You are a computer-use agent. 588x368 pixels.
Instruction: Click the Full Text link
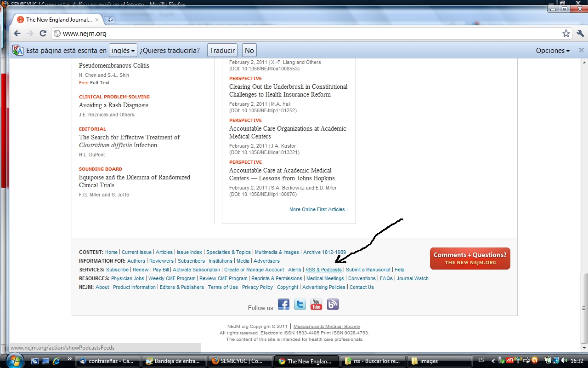(100, 83)
